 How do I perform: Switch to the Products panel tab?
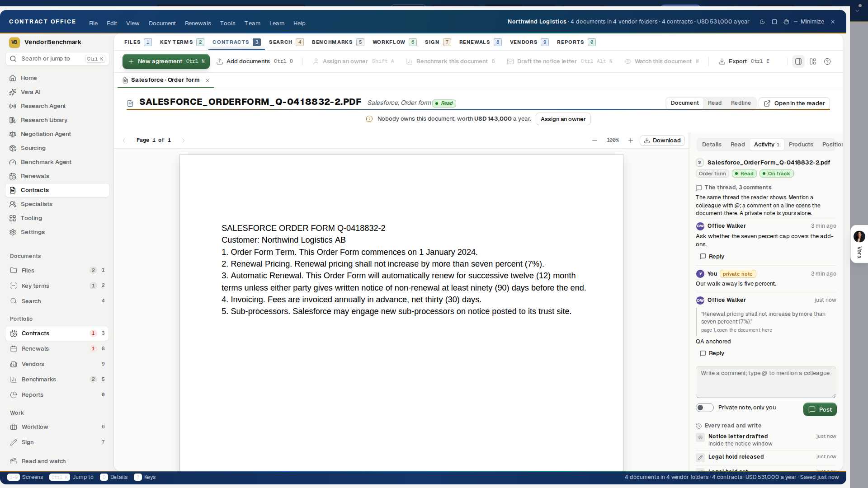tap(801, 145)
